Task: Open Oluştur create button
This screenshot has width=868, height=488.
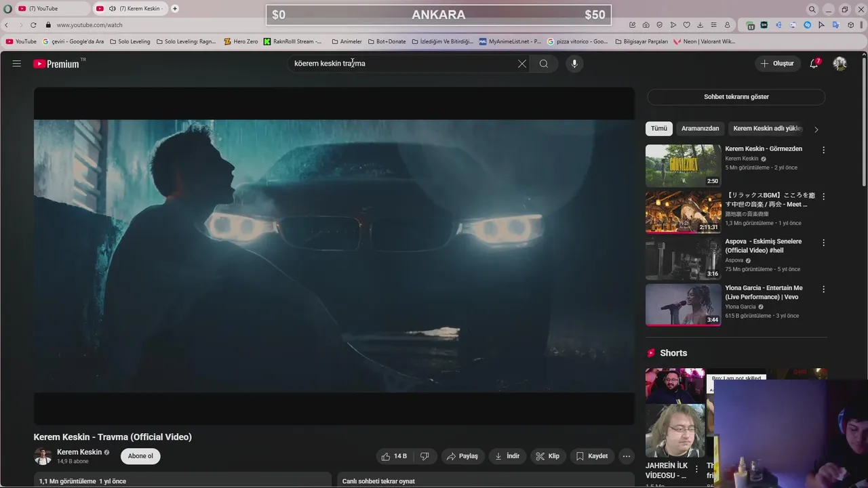Action: pyautogui.click(x=777, y=64)
